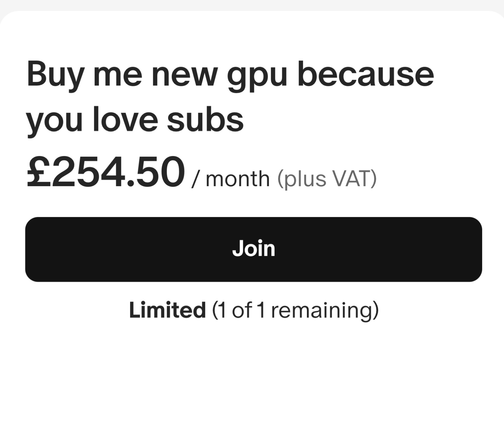Image resolution: width=504 pixels, height=428 pixels.
Task: Click the pound sign before the price
Action: click(x=37, y=173)
